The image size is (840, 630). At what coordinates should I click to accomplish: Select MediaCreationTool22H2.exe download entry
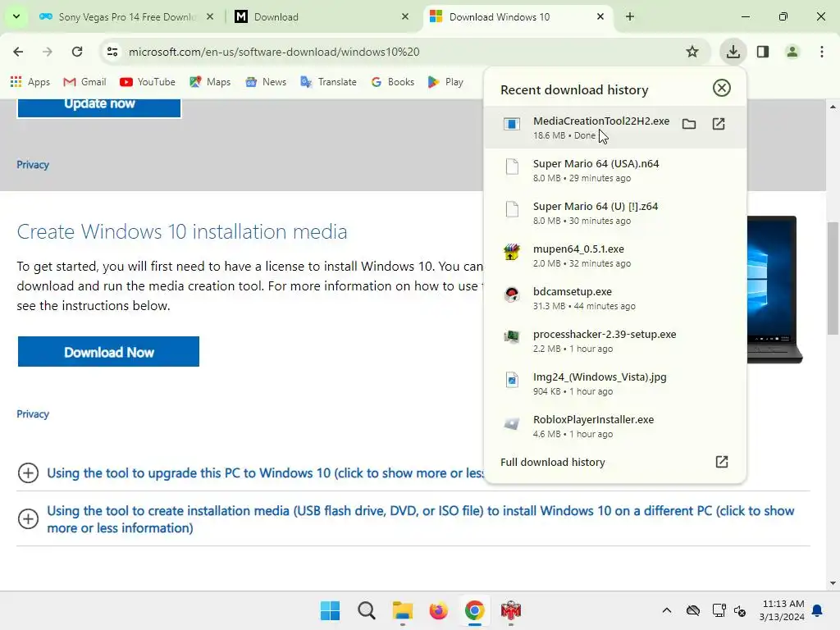615,127
